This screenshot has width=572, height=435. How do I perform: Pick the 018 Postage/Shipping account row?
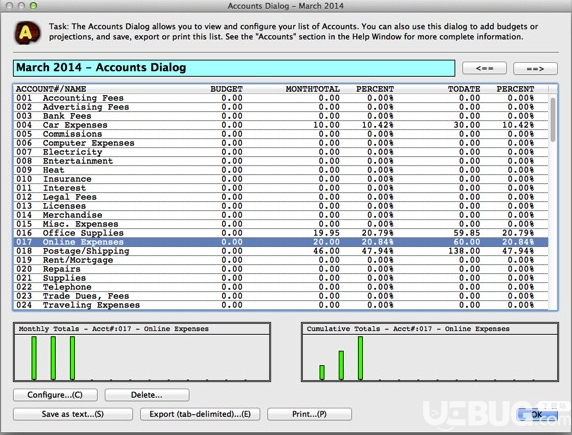(281, 251)
